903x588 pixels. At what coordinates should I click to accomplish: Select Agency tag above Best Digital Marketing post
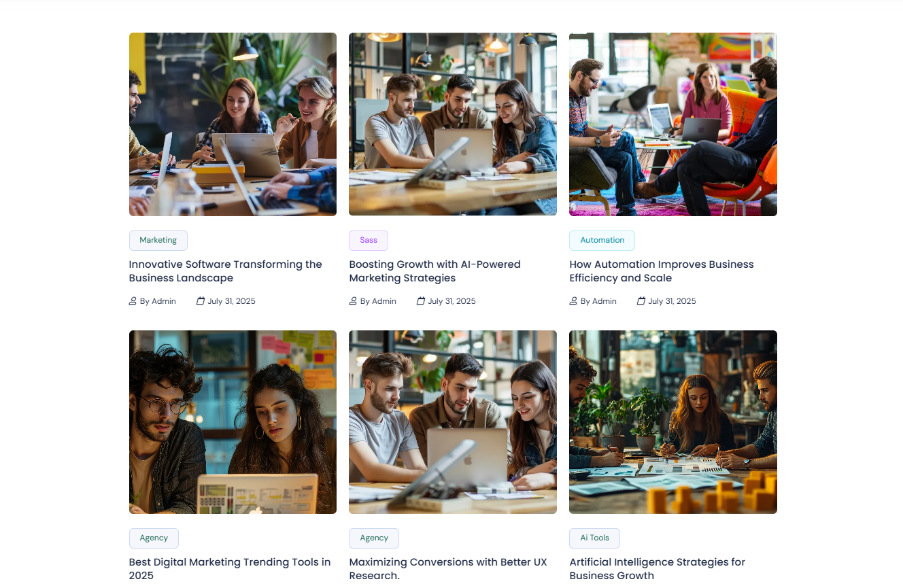(154, 538)
